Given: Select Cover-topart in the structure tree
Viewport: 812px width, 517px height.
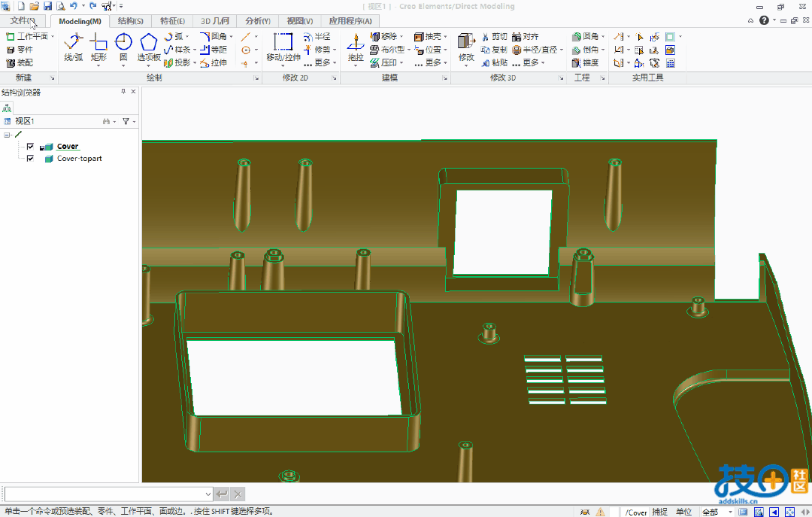Looking at the screenshot, I should click(79, 159).
